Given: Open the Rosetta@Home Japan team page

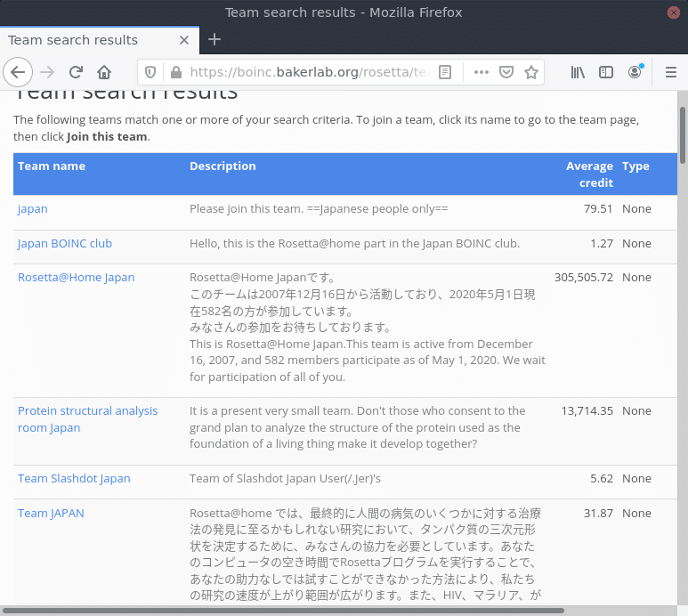Looking at the screenshot, I should coord(76,277).
